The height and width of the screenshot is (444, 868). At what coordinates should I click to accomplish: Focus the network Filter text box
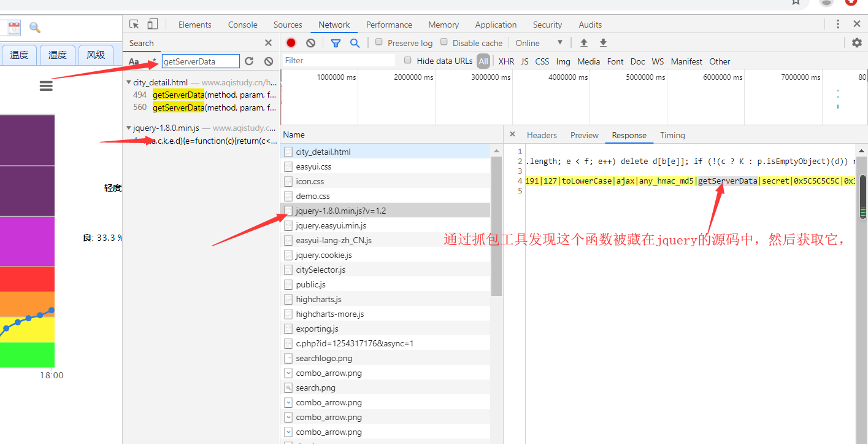(x=339, y=61)
